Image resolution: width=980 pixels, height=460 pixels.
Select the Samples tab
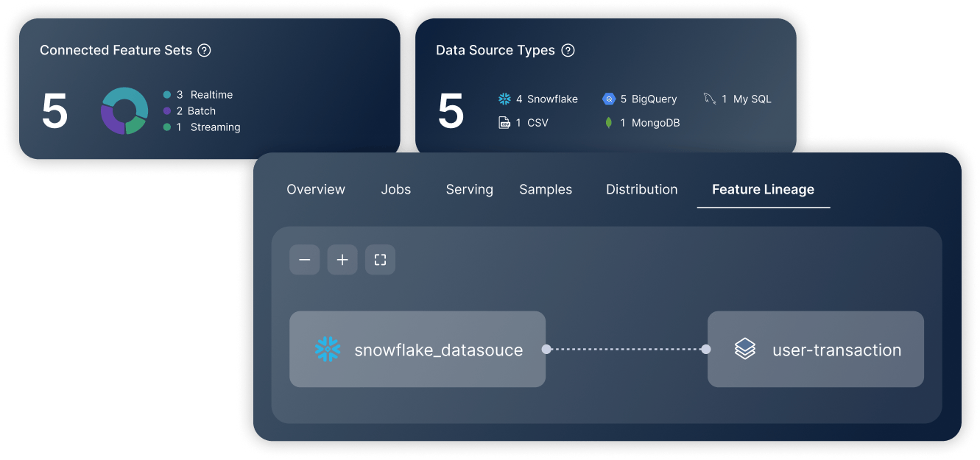click(545, 189)
